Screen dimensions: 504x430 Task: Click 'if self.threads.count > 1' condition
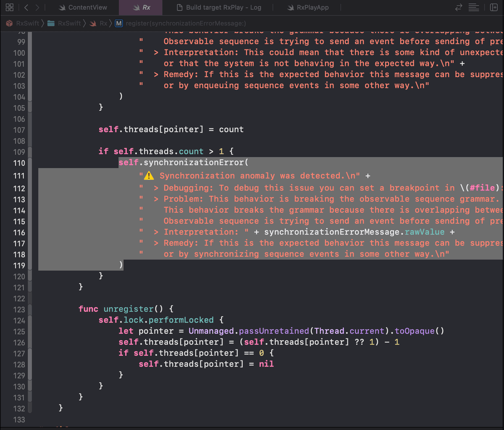[x=161, y=151]
